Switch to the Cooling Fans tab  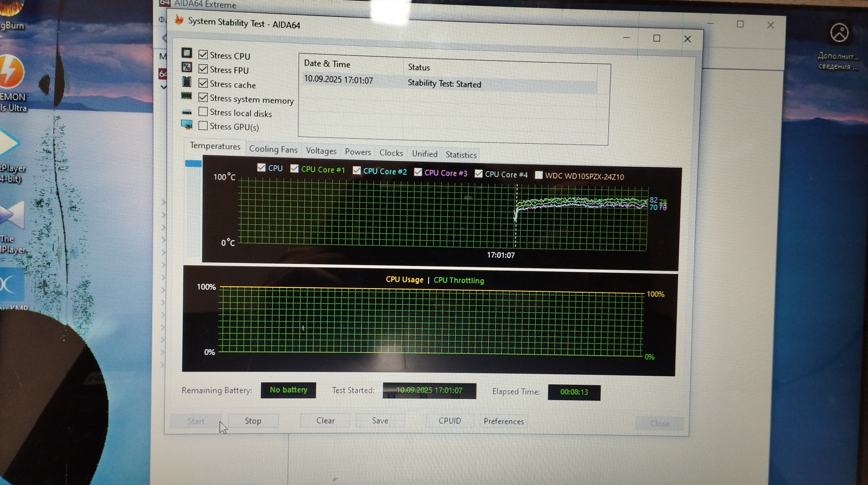click(273, 149)
